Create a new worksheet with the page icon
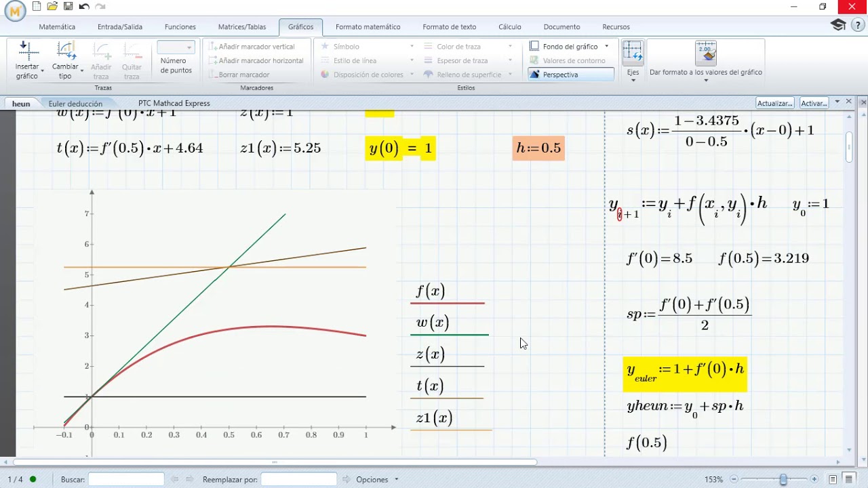This screenshot has width=868, height=488. pyautogui.click(x=37, y=6)
